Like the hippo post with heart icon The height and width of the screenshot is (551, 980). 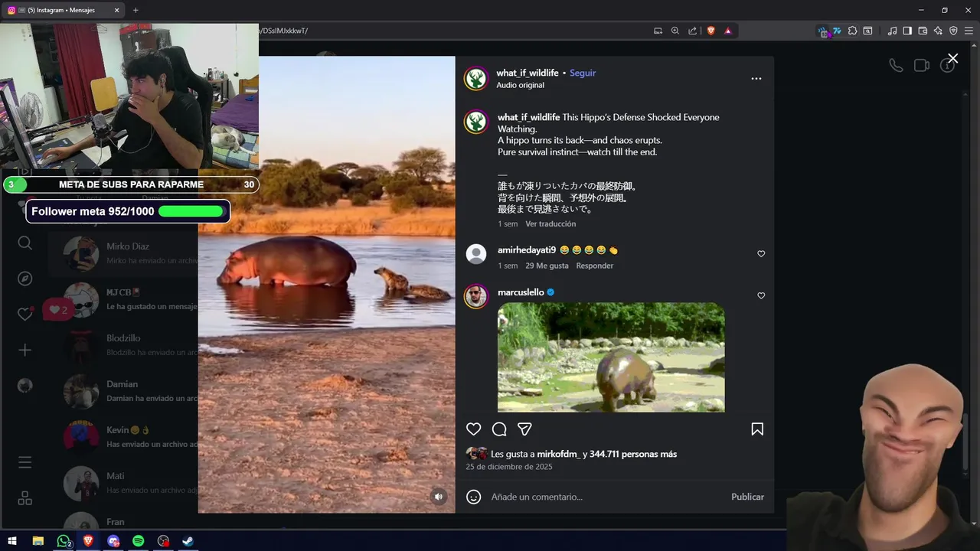tap(474, 429)
